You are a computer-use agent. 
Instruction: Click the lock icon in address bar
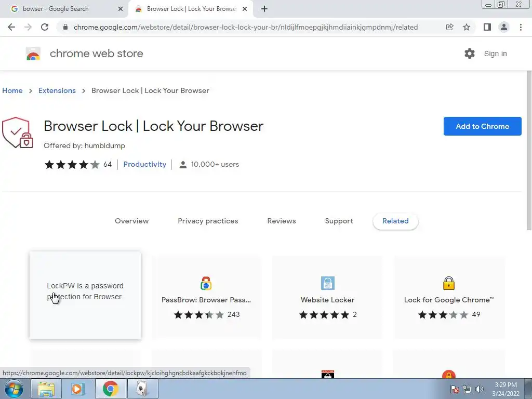pos(65,27)
